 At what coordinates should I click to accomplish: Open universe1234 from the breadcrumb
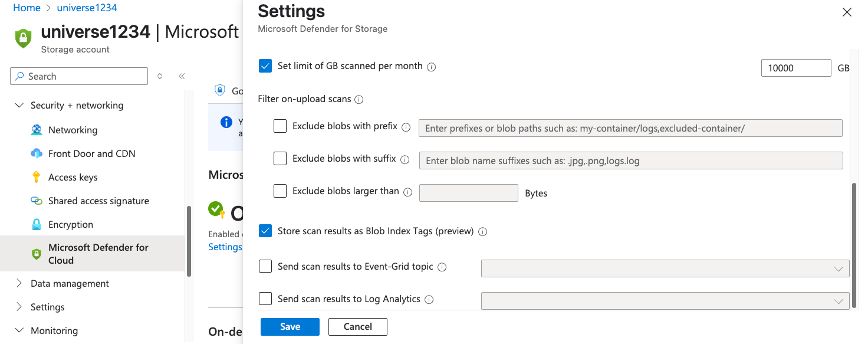tap(86, 8)
